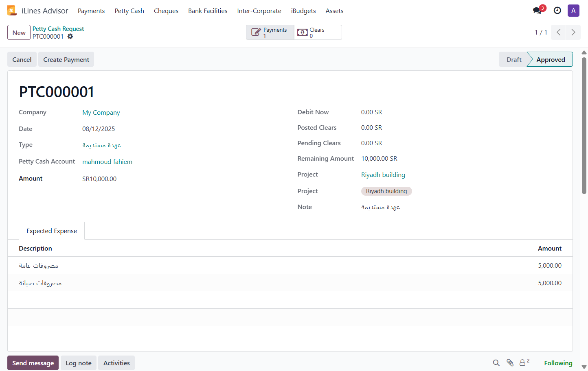588x371 pixels.
Task: Click the Cancel button
Action: 22,59
